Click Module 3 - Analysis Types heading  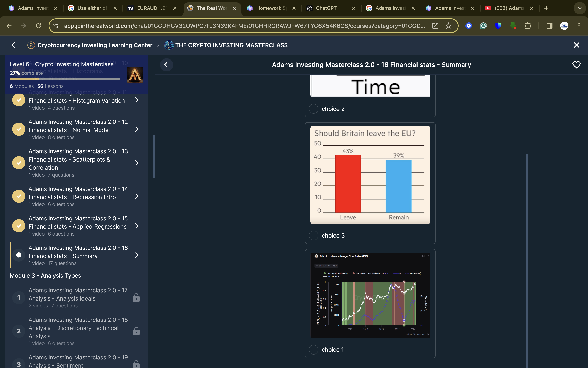click(x=46, y=276)
